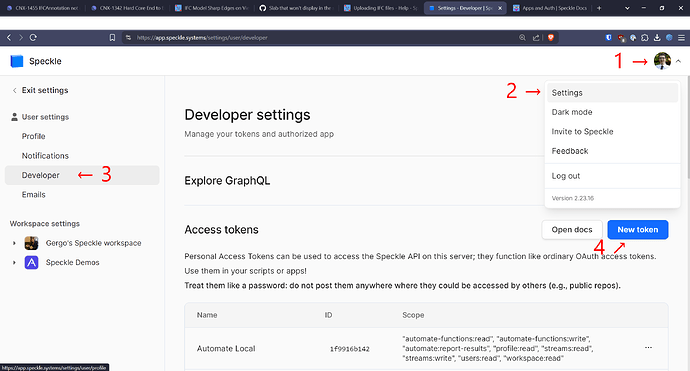Open the browser hamburger menu
This screenshot has height=371, width=690.
[681, 38]
